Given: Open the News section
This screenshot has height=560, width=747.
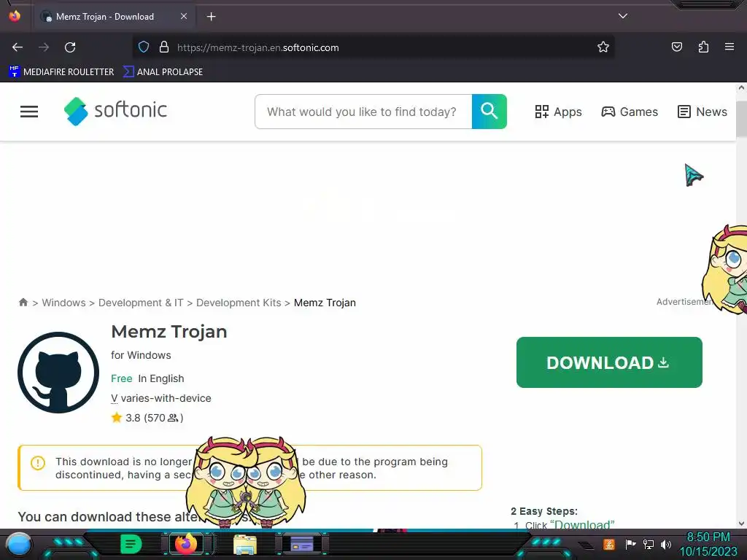Looking at the screenshot, I should 703,112.
